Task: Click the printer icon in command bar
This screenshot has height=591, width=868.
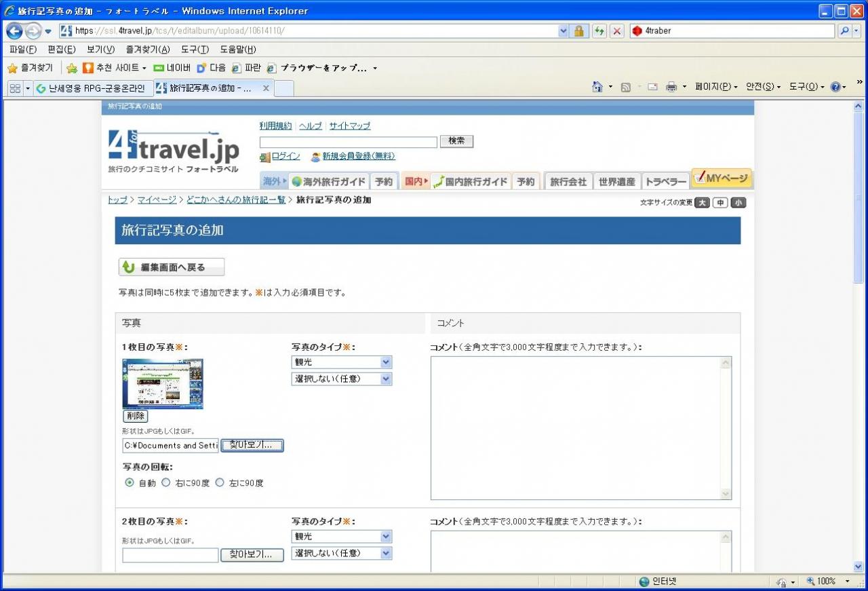Action: pyautogui.click(x=671, y=87)
